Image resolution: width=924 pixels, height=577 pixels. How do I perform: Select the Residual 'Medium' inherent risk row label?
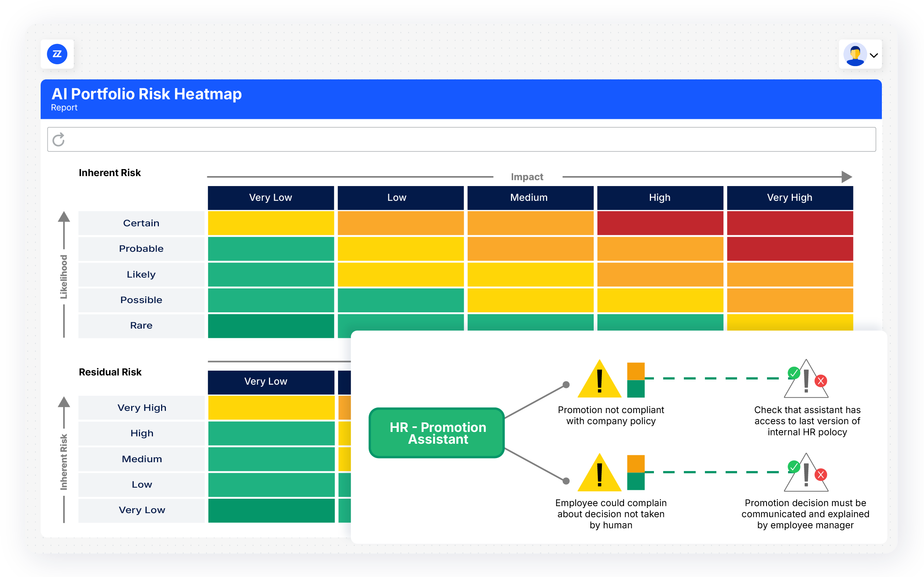pos(142,459)
